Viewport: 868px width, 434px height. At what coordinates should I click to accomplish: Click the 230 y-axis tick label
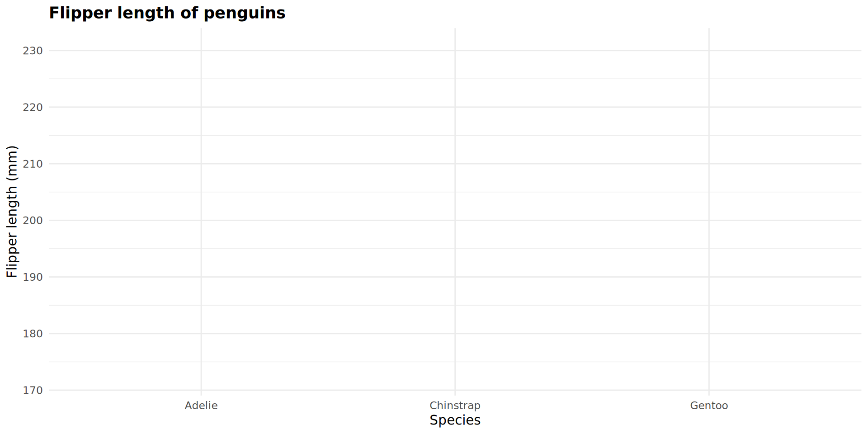[33, 51]
